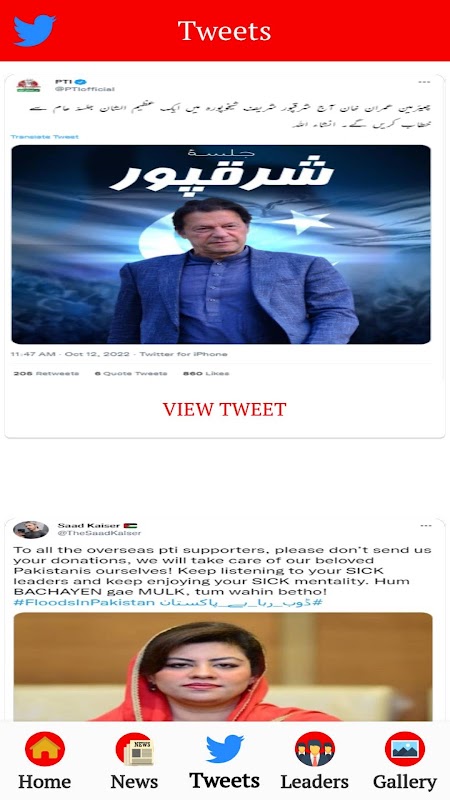This screenshot has width=450, height=800.
Task: Click the Twitter bird logo in header
Action: click(34, 31)
